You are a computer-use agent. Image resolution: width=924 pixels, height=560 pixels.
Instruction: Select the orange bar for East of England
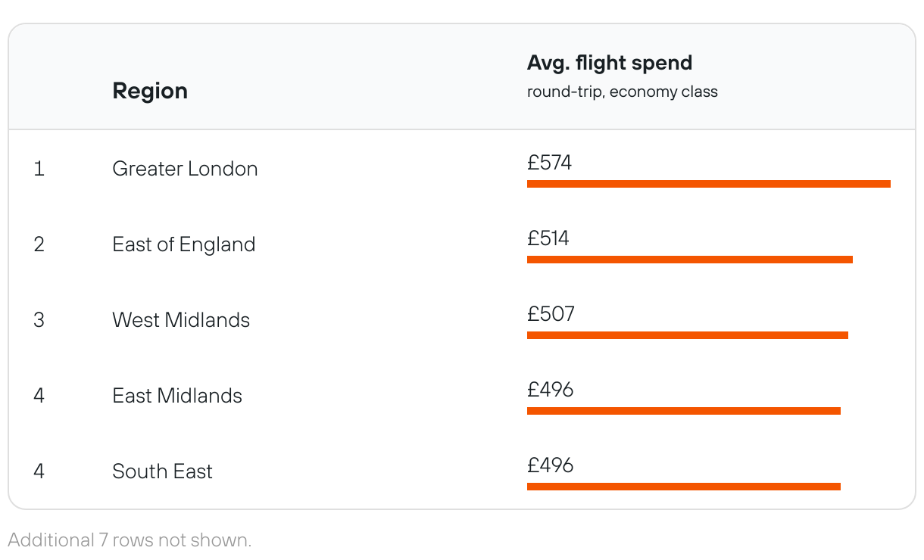coord(689,260)
